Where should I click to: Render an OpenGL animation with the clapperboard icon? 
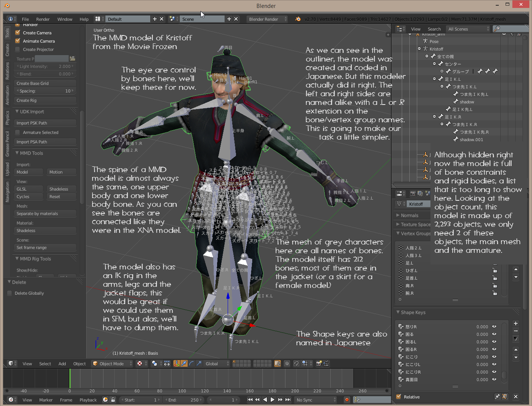coord(326,363)
